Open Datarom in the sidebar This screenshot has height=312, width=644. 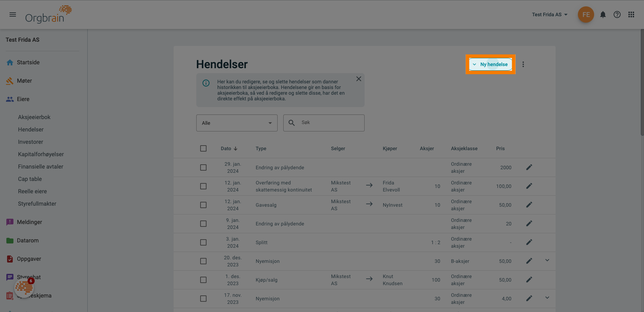pyautogui.click(x=28, y=241)
